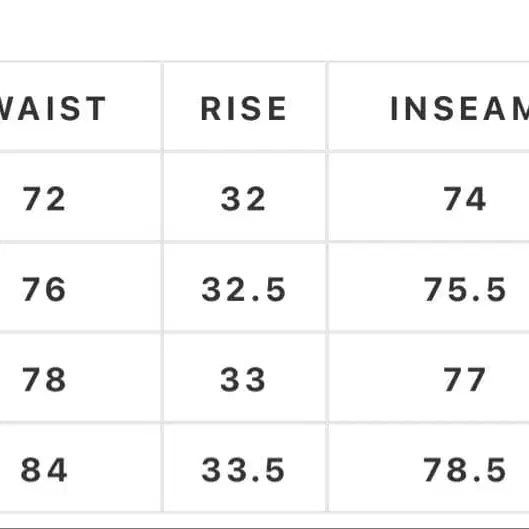
Task: Select inseam value 77
Action: tap(465, 380)
